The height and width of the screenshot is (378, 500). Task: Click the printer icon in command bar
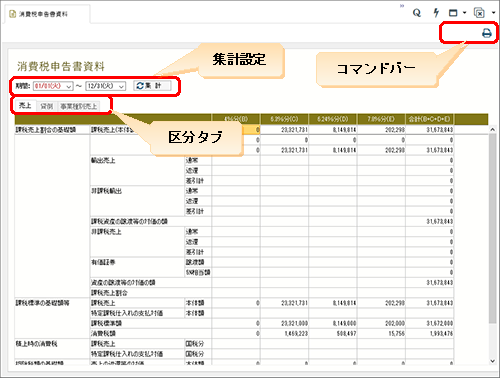[487, 33]
